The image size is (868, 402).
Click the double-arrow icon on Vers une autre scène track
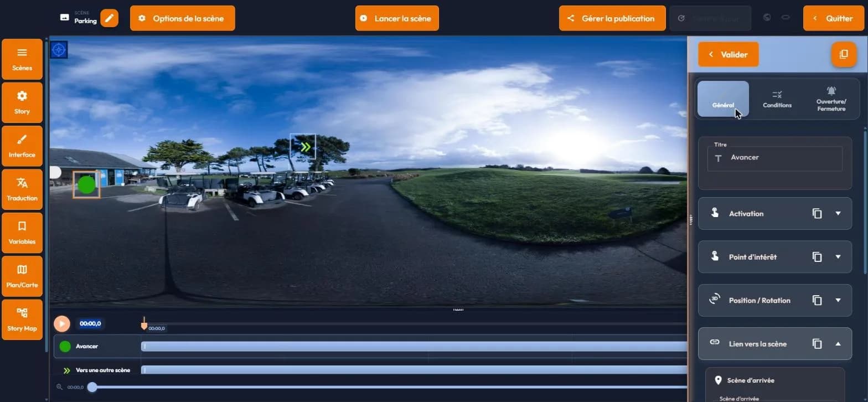coord(66,370)
